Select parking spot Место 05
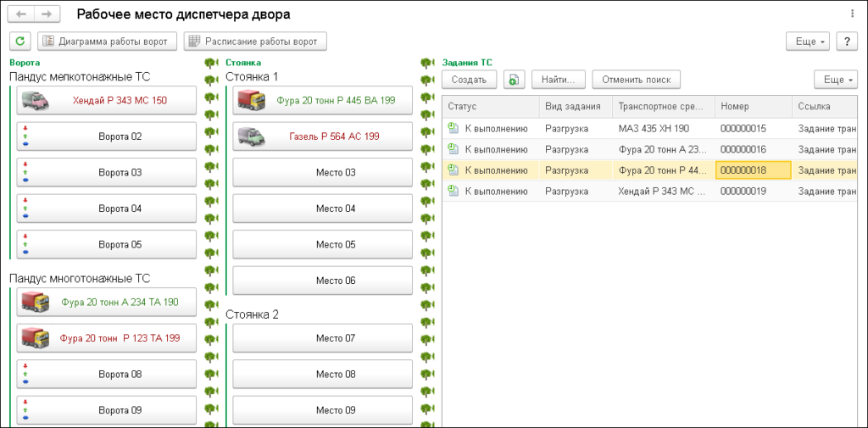The height and width of the screenshot is (428, 868). pos(323,244)
